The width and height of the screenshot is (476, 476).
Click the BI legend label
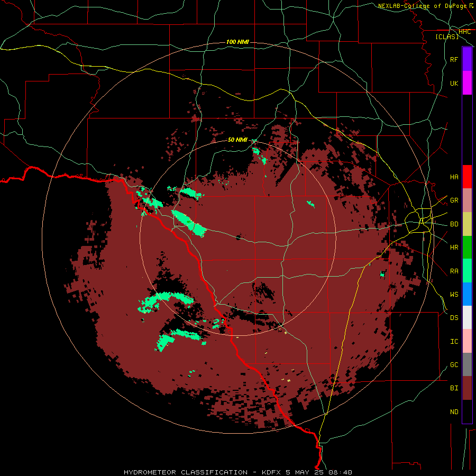(x=454, y=388)
